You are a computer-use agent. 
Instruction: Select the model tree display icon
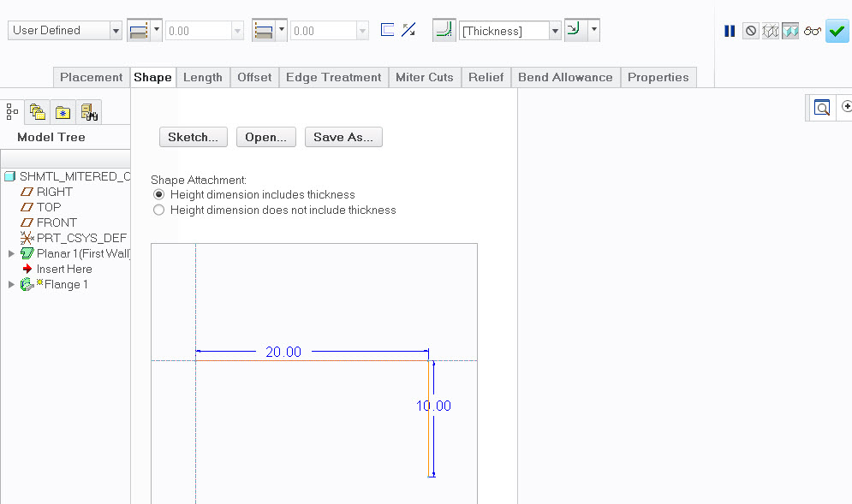(x=12, y=111)
